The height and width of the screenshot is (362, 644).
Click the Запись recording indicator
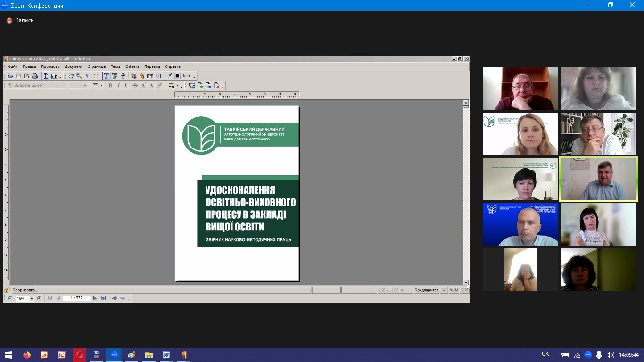(20, 20)
